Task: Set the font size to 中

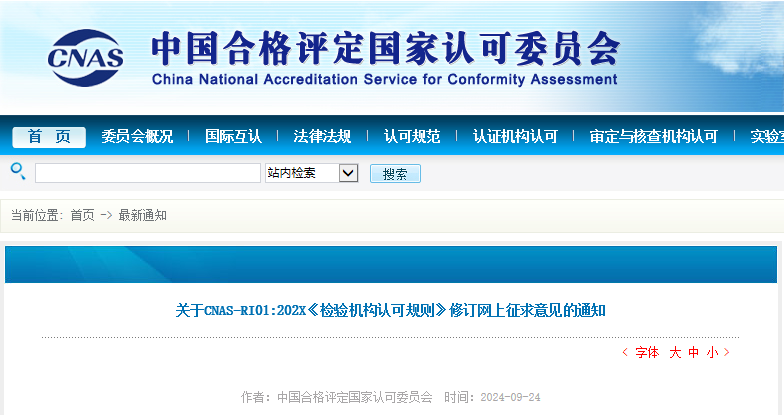Action: [694, 352]
